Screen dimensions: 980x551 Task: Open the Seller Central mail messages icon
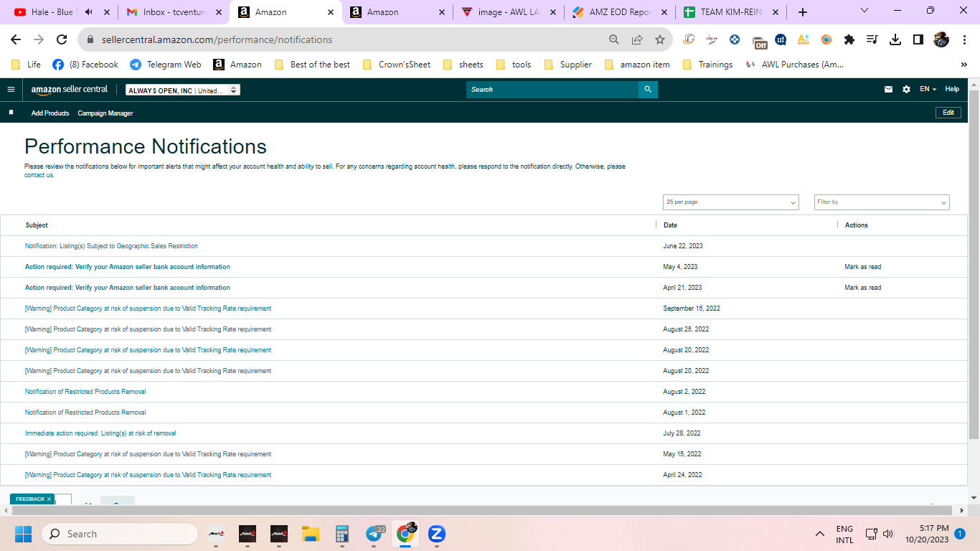889,90
